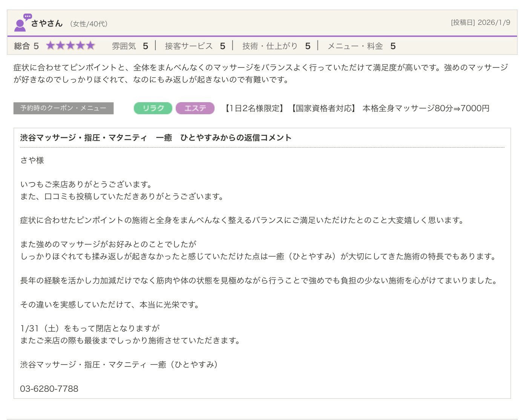Open the 本格全身マッサージ80分 coupon text
Viewport: 532px width, 420px height.
coord(425,108)
